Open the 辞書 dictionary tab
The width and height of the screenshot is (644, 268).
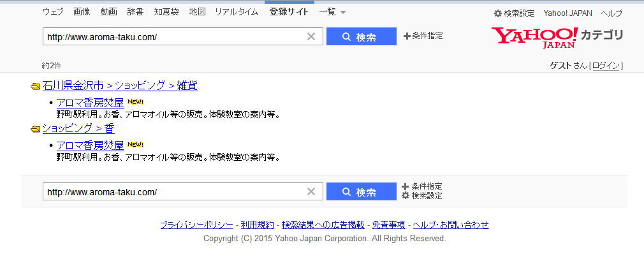[136, 12]
